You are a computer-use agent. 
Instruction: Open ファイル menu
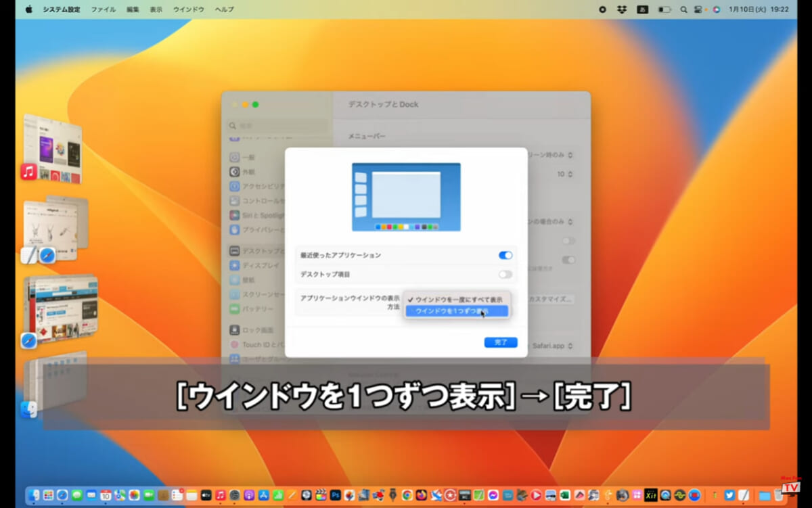point(103,9)
